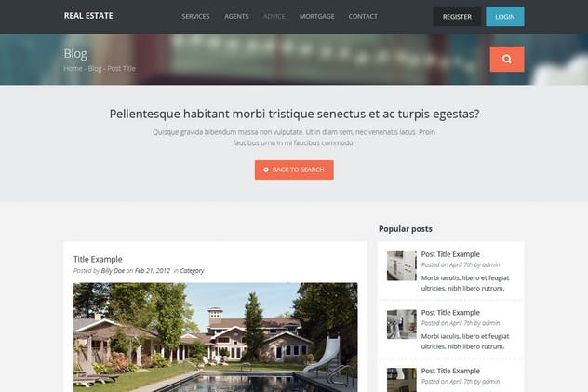This screenshot has height=392, width=588.
Task: Open the Contact menu item
Action: 363,16
